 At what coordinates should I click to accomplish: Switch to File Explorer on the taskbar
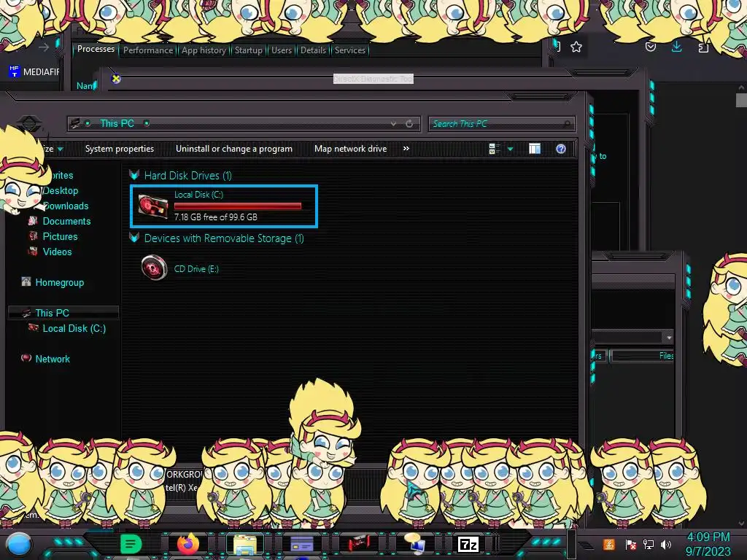245,544
